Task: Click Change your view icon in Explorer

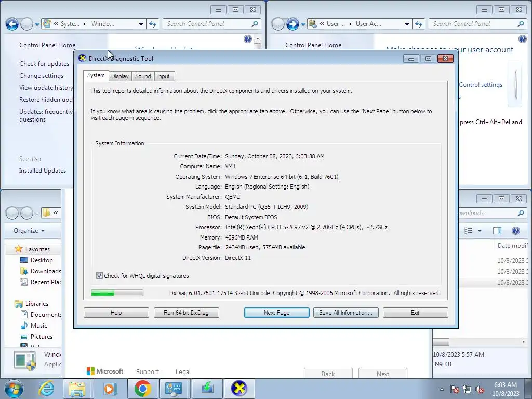Action: tap(469, 230)
